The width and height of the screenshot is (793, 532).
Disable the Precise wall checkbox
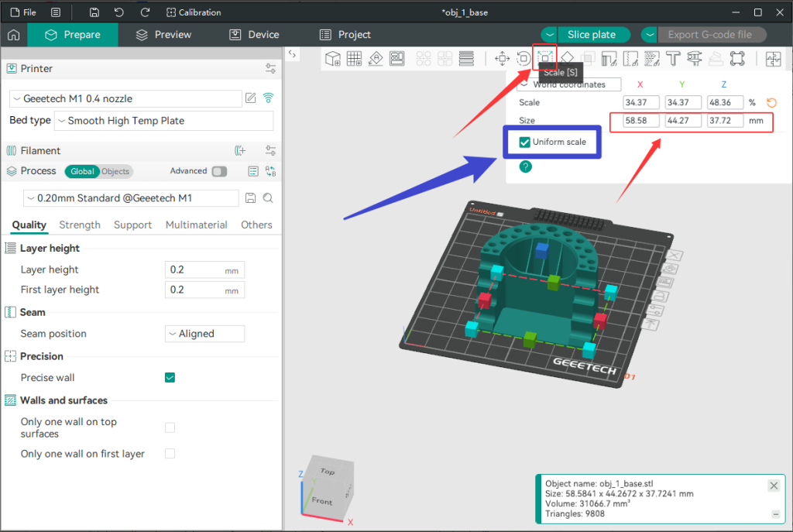170,378
